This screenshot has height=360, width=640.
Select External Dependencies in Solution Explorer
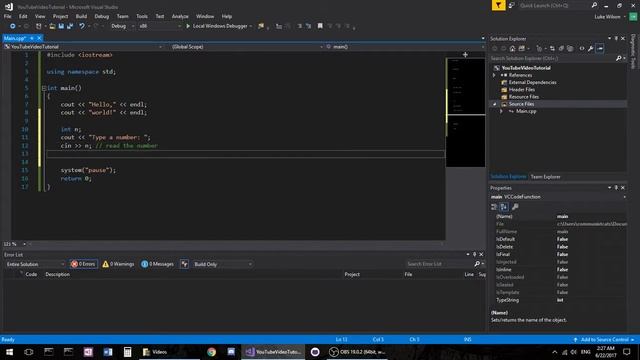click(532, 82)
